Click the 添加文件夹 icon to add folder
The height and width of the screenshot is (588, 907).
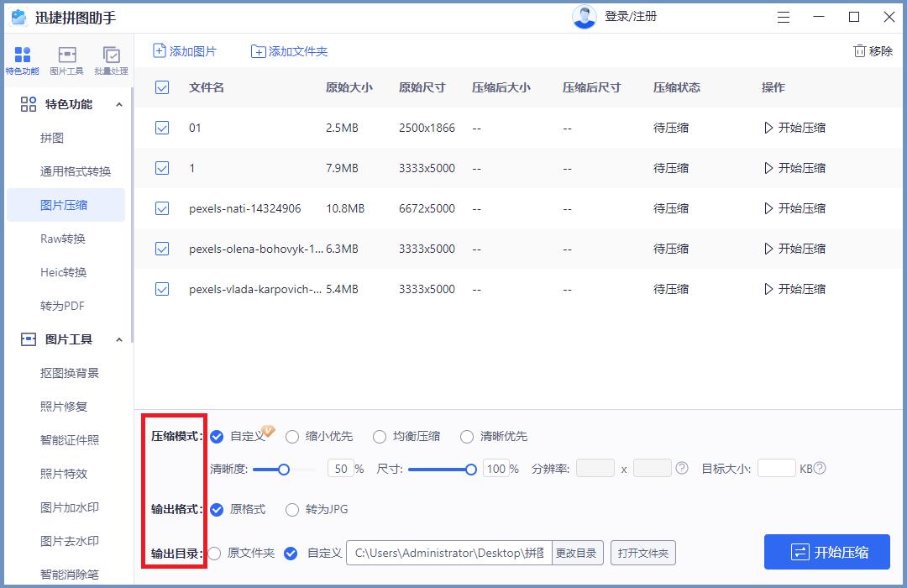[259, 51]
